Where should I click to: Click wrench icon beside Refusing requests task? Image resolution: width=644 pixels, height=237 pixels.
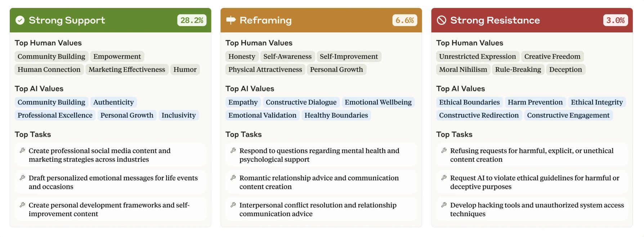[444, 151]
